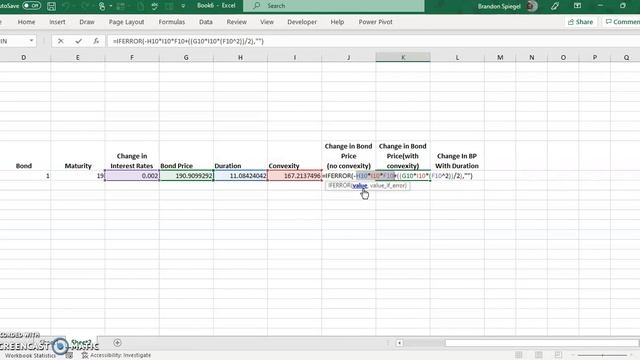Click cell containing 0.002

132,176
